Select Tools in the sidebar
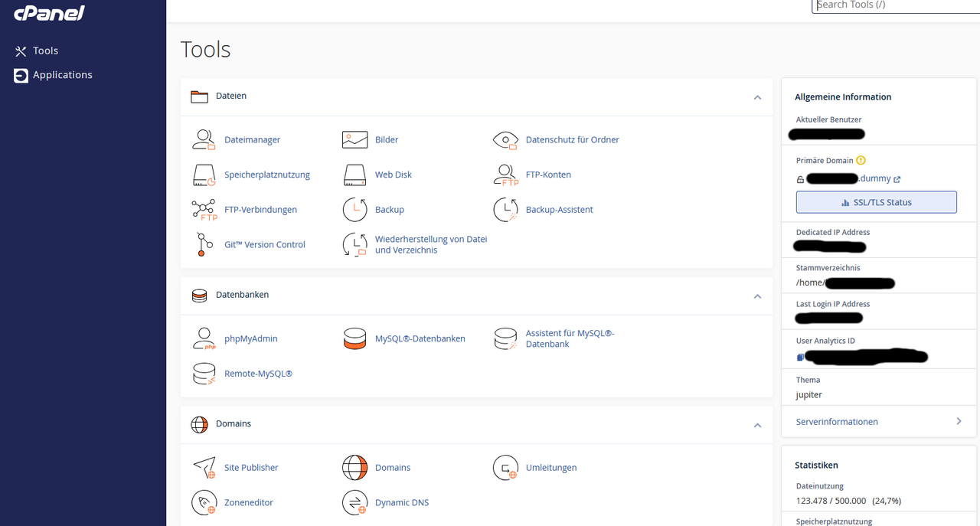Image resolution: width=980 pixels, height=526 pixels. 45,51
